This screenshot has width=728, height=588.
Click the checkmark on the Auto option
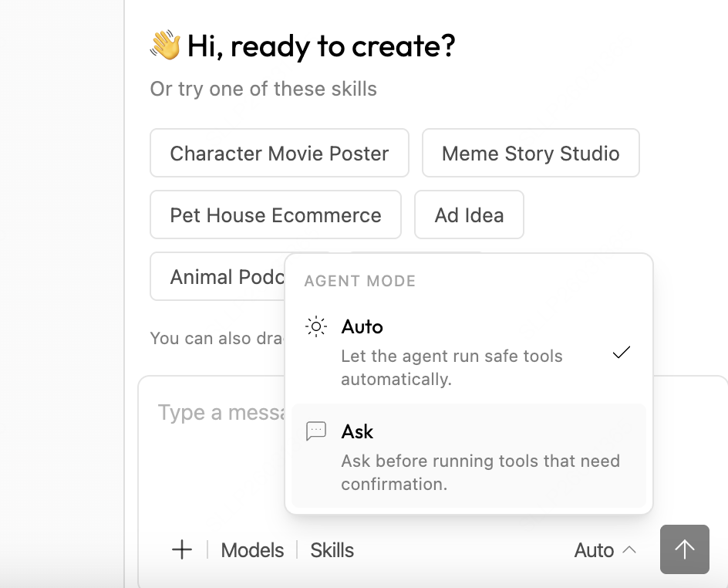point(622,352)
